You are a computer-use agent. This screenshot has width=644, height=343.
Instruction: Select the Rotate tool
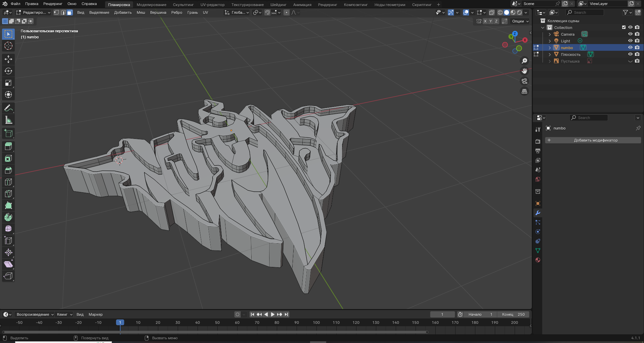8,71
